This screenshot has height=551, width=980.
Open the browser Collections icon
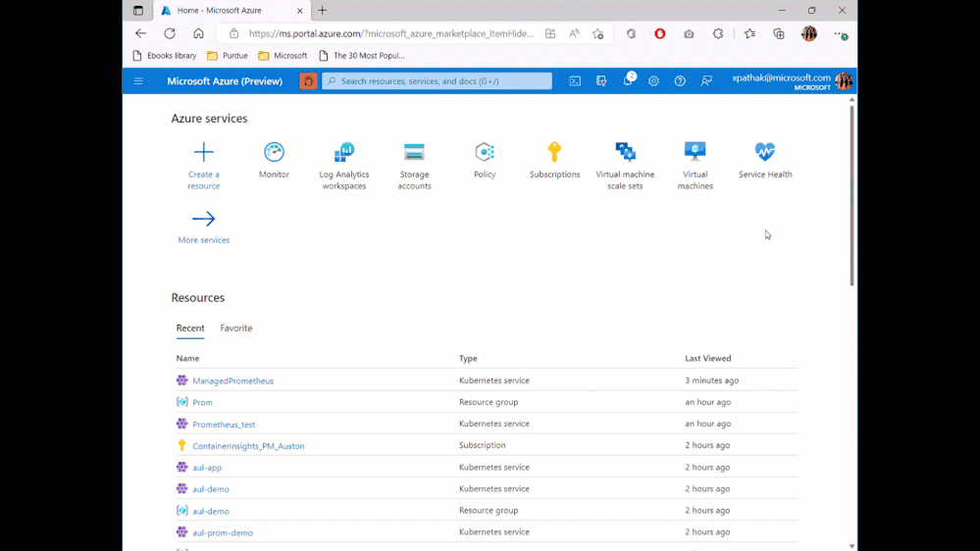(779, 33)
